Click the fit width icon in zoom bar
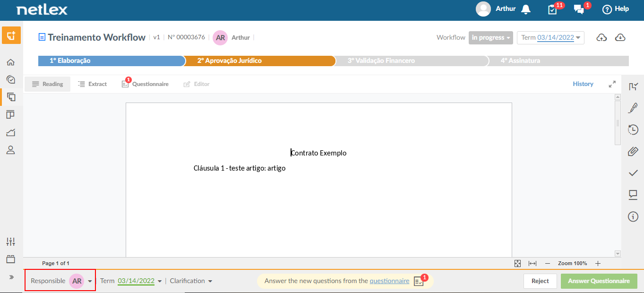The width and height of the screenshot is (644, 293). 532,263
